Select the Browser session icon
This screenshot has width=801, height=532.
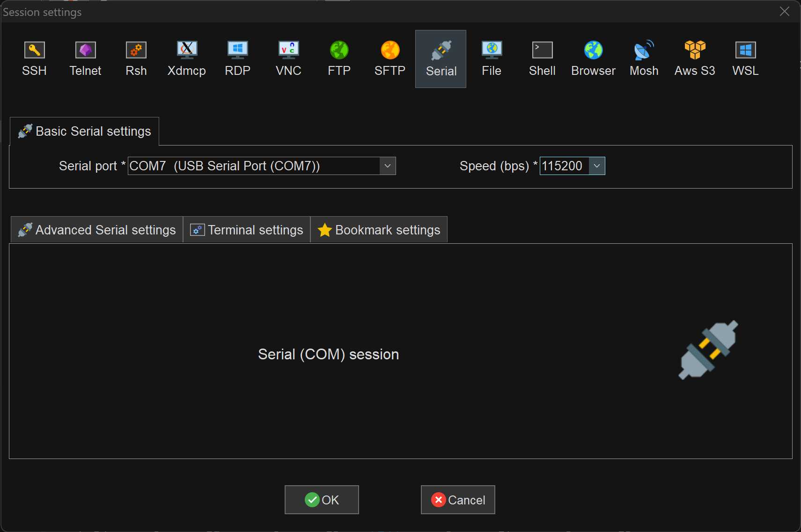pos(593,59)
